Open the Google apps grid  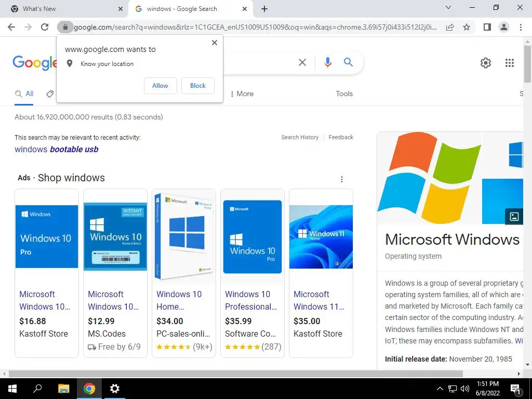coord(510,63)
